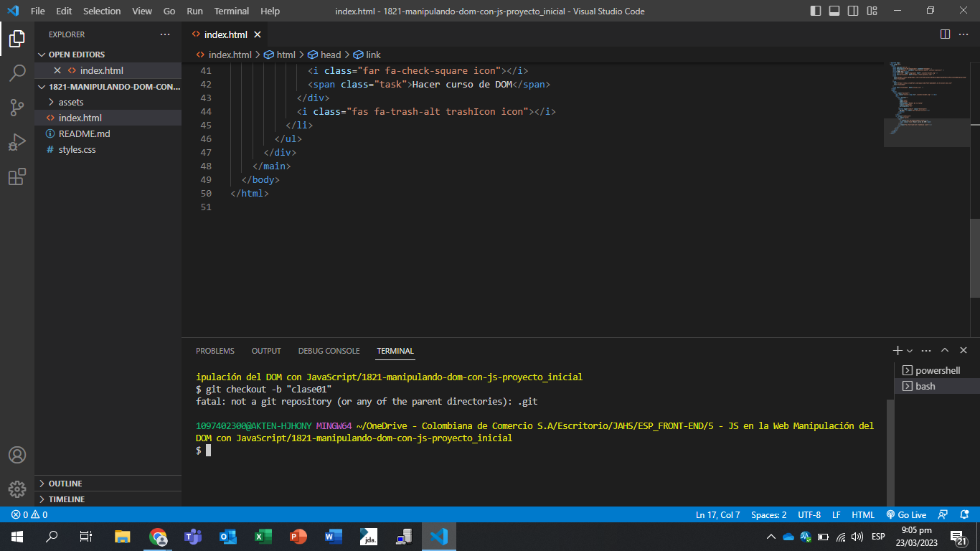This screenshot has height=551, width=980.
Task: Switch to the Output panel tab
Action: point(266,351)
